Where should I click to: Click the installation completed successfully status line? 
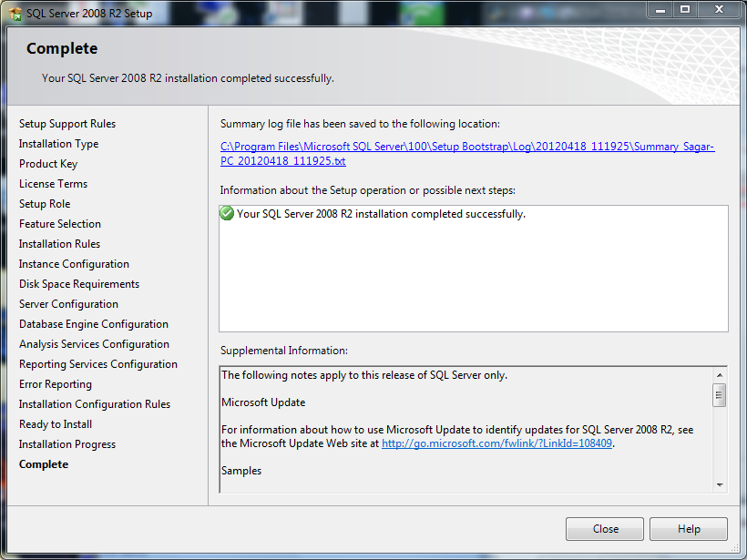tap(381, 214)
